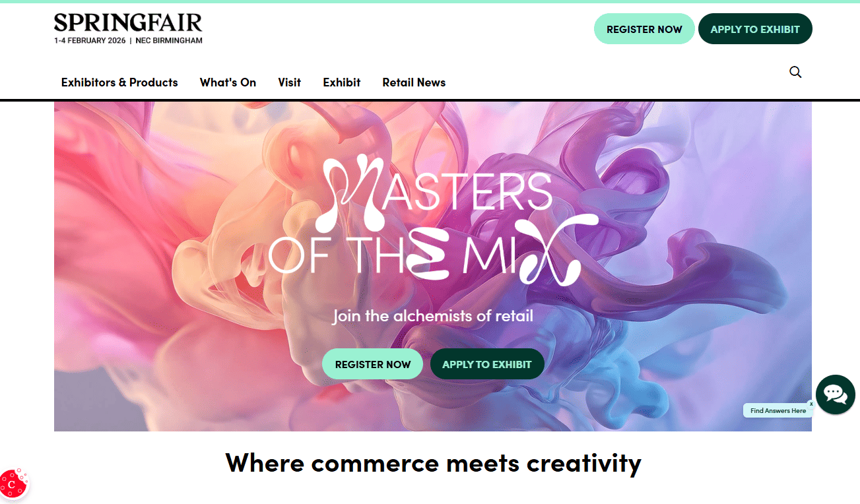Click REGISTER NOW on the hero banner

tap(372, 364)
